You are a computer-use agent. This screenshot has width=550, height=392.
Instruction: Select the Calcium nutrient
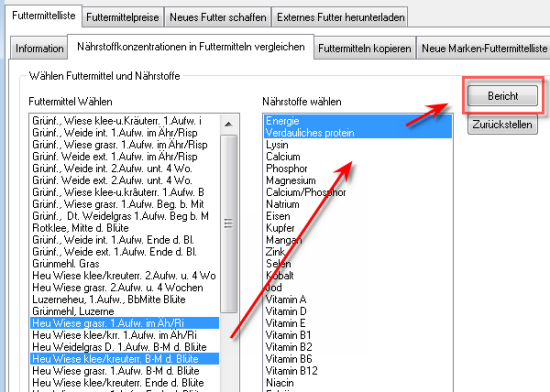(x=358, y=157)
